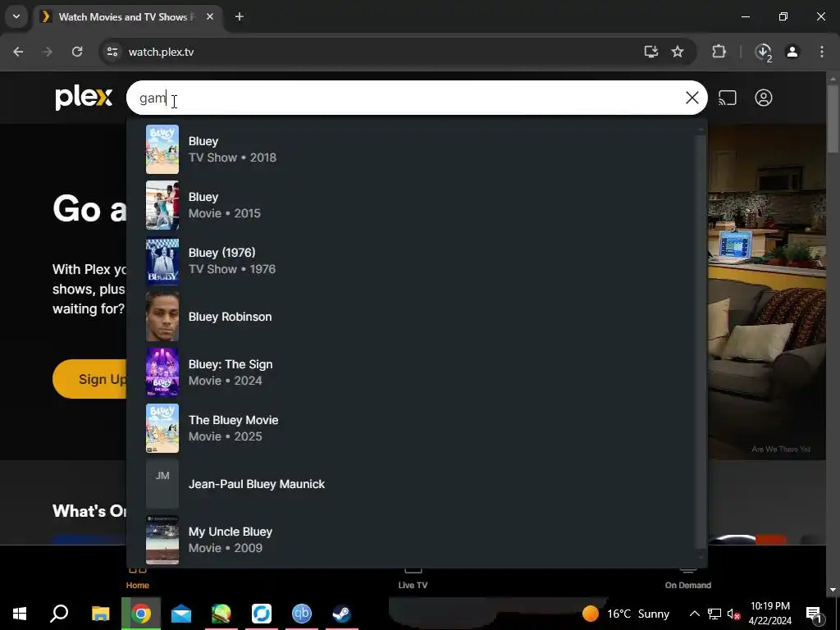
Task: Open qBittorrent from taskbar
Action: click(x=302, y=614)
